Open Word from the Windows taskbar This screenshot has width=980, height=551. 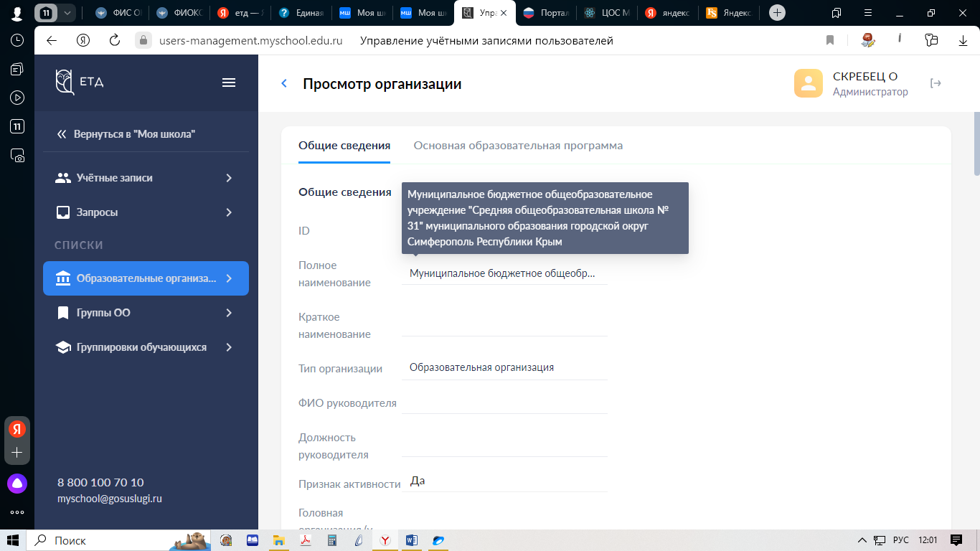coord(412,540)
